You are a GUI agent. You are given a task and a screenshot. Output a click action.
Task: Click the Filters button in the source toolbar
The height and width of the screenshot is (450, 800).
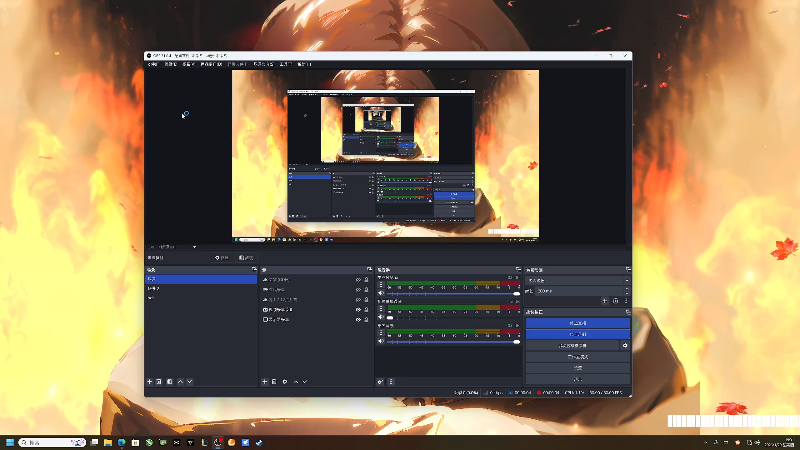(x=246, y=258)
